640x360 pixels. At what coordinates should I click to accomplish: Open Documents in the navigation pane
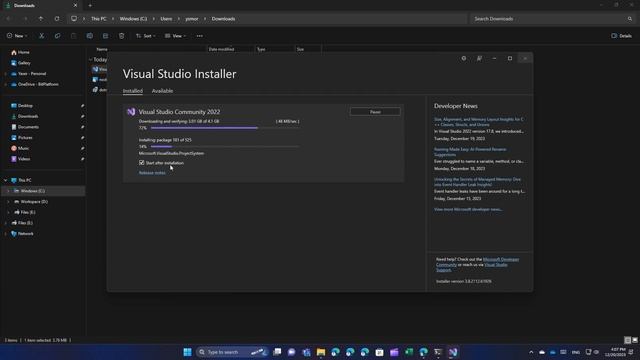[x=28, y=127]
